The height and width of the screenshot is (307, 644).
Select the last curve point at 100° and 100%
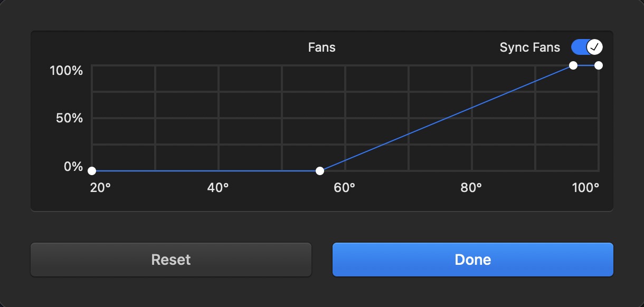click(x=598, y=65)
